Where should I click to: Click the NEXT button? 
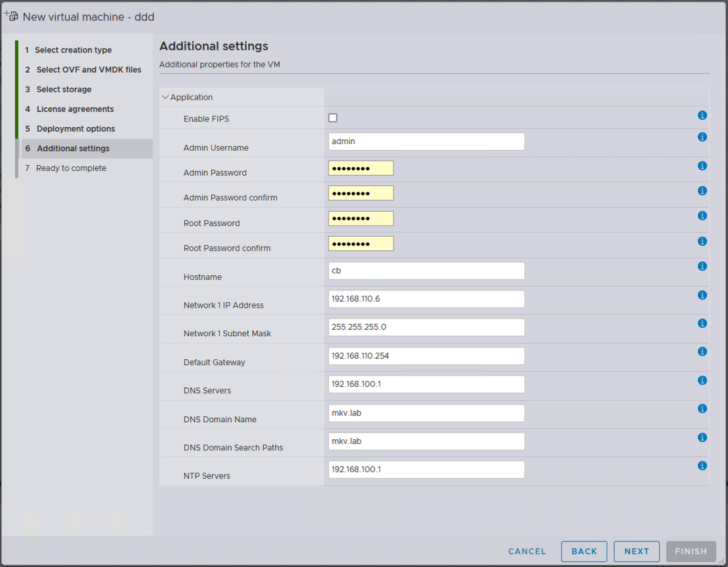[x=636, y=551]
